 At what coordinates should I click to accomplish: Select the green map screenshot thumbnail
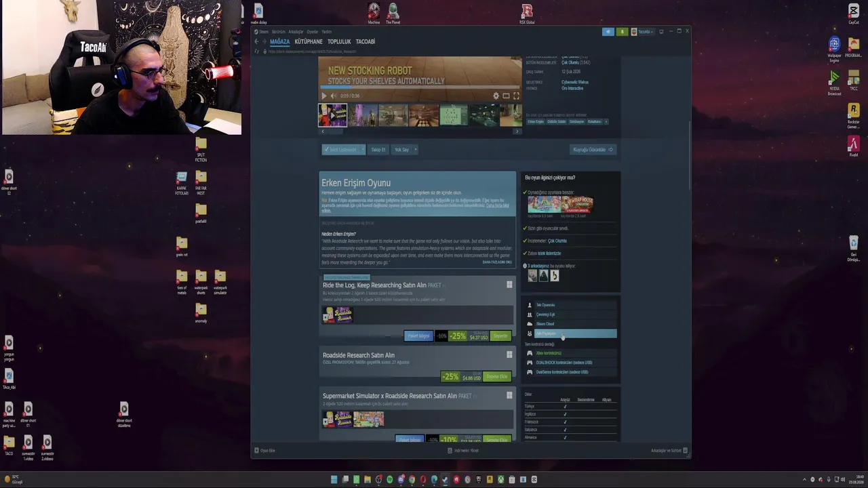tap(454, 115)
